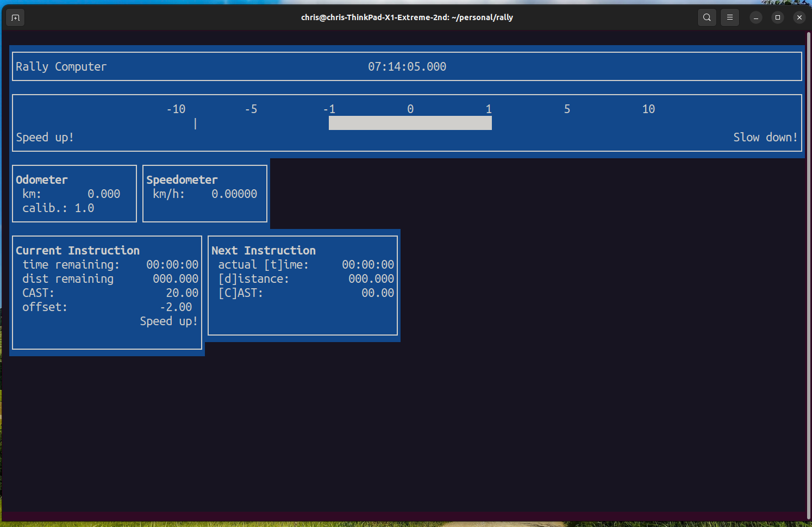The image size is (812, 527).
Task: Click the 'CAST:' label in Current Instruction
Action: click(x=38, y=293)
